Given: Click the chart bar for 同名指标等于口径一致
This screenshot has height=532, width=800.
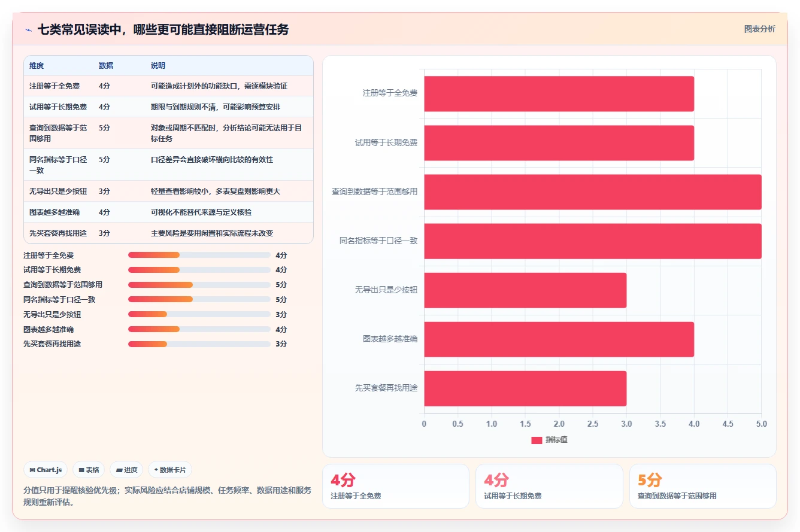Looking at the screenshot, I should coord(593,241).
